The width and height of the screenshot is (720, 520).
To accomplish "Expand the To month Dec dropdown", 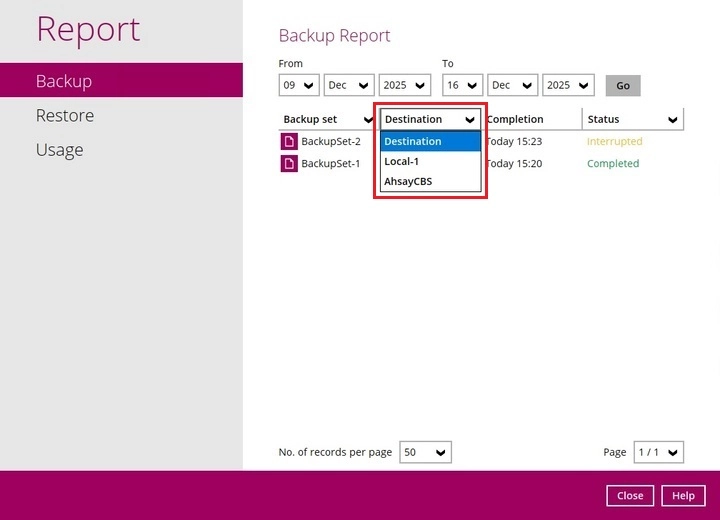I will pyautogui.click(x=513, y=86).
